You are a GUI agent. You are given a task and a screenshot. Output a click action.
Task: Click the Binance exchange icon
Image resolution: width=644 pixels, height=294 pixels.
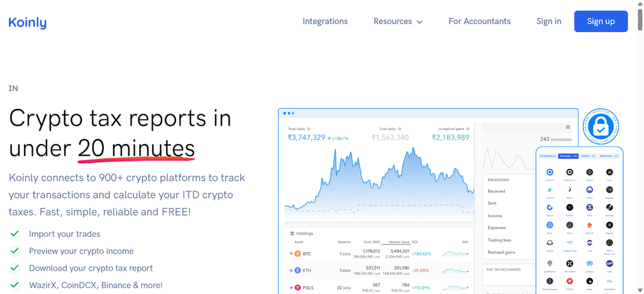coord(590,172)
